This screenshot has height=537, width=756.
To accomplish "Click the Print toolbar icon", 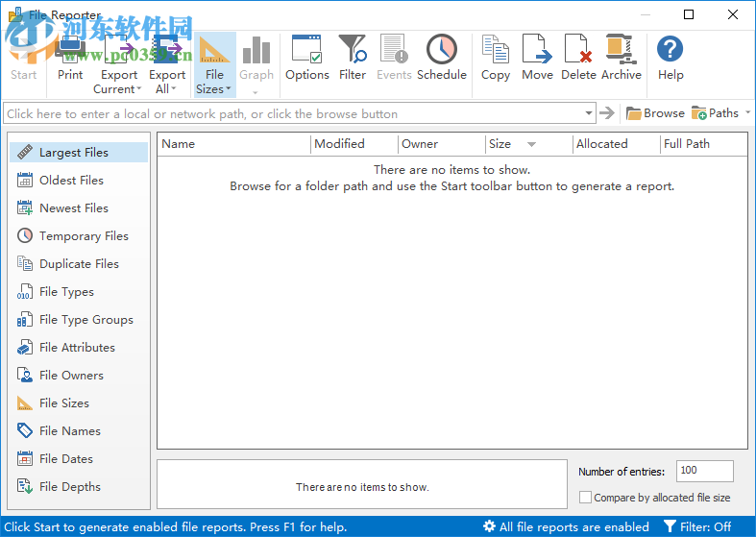I will coord(70,51).
